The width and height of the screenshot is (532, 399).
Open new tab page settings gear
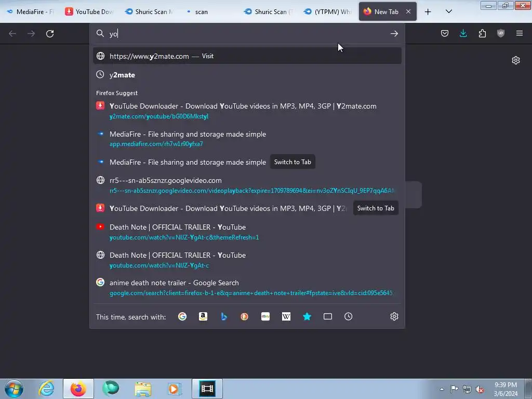tap(516, 60)
